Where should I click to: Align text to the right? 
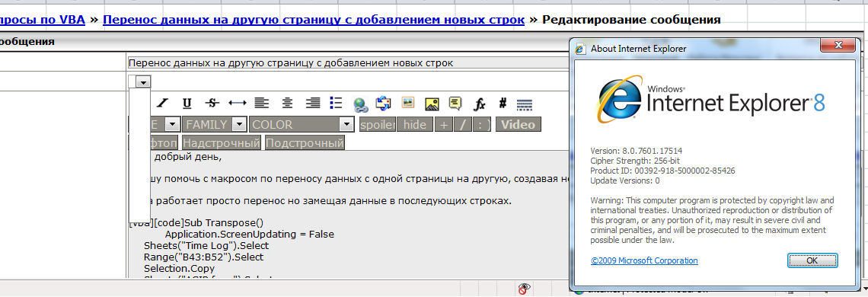coord(313,103)
